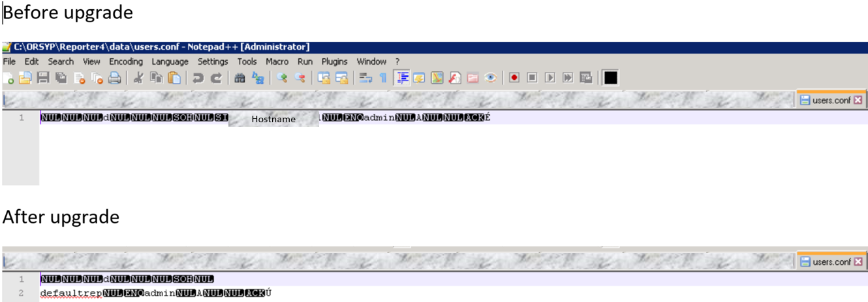Click the New file toolbar icon
Image resolution: width=868 pixels, height=302 pixels.
pyautogui.click(x=8, y=78)
